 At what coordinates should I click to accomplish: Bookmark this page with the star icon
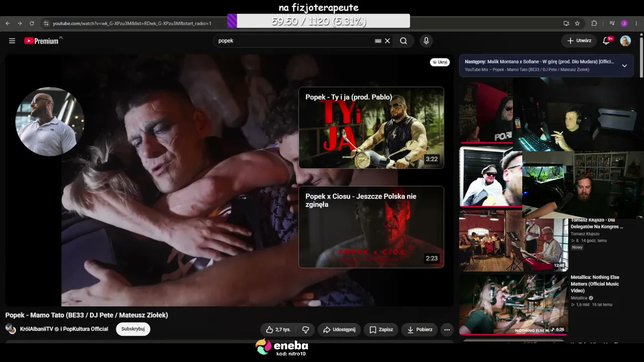pos(577,23)
